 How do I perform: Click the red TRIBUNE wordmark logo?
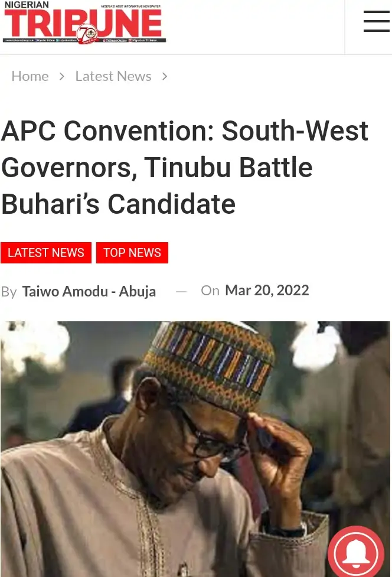click(x=83, y=24)
